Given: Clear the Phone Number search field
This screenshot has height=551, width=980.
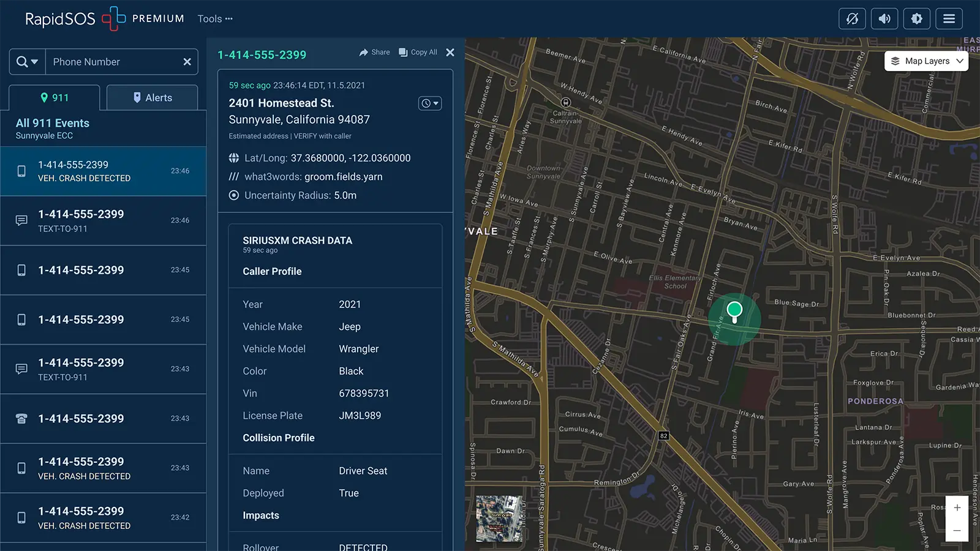Looking at the screenshot, I should coord(187,62).
